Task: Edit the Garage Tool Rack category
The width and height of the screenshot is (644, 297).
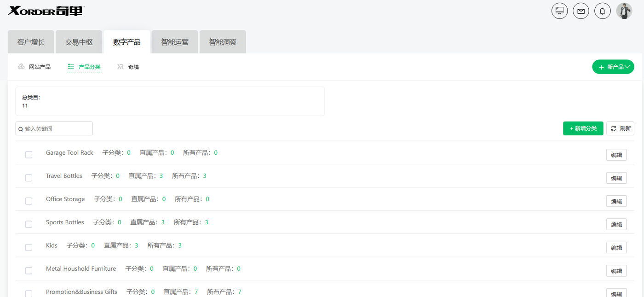Action: click(616, 155)
